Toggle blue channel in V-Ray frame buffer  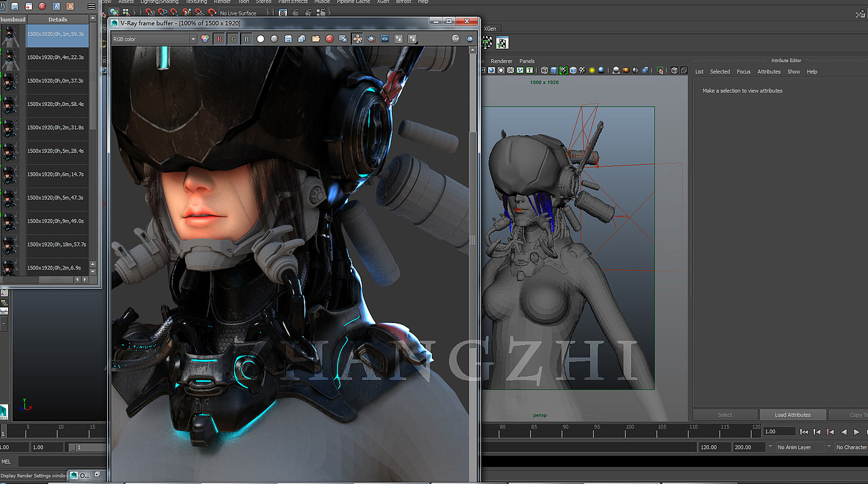pyautogui.click(x=246, y=39)
